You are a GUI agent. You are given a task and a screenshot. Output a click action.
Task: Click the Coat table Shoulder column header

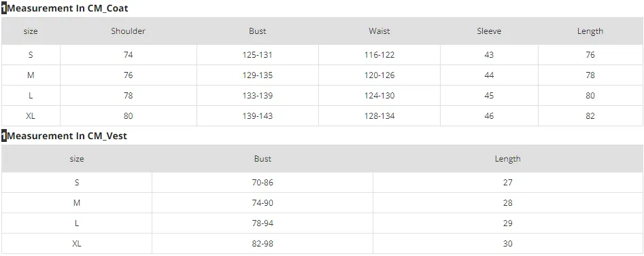128,31
